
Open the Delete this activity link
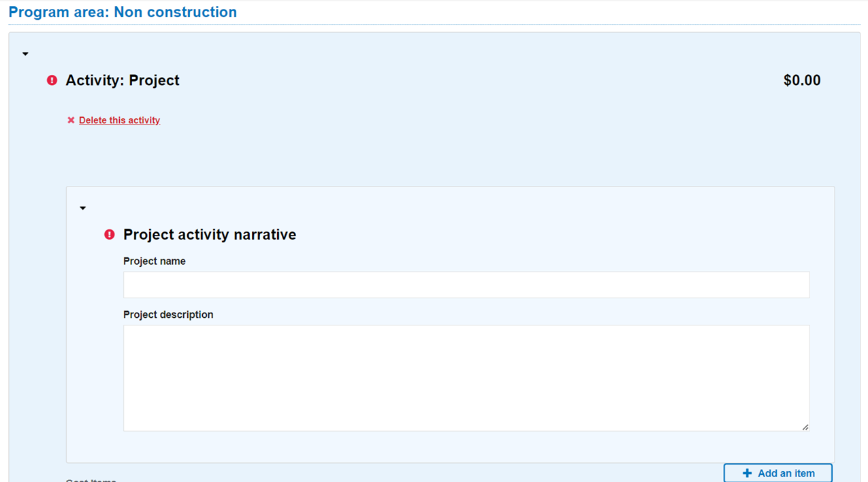point(119,120)
